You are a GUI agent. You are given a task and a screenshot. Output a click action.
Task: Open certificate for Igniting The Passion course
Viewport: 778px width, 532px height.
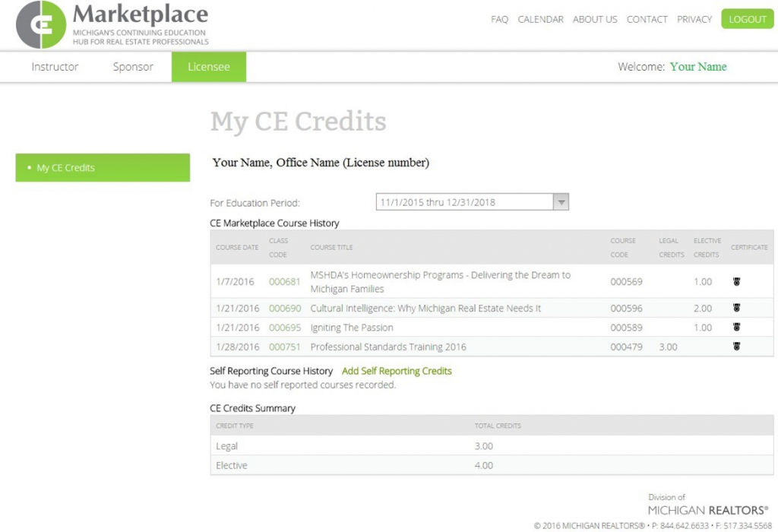(736, 327)
